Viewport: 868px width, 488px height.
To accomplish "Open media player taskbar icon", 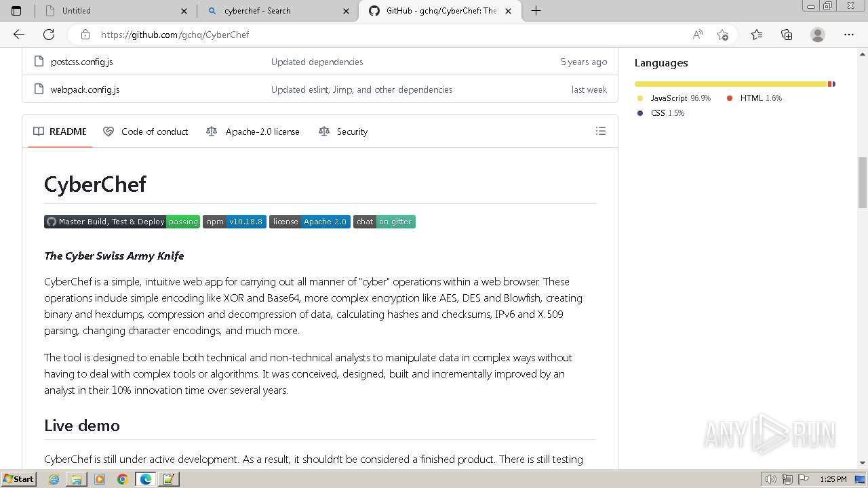I will click(100, 479).
